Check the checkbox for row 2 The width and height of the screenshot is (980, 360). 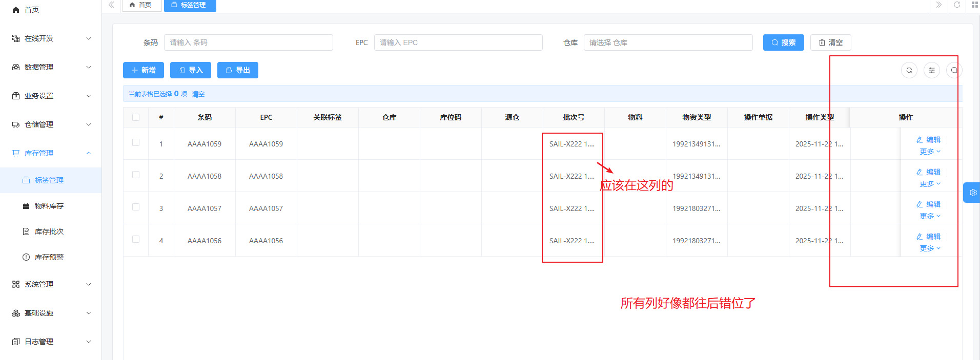[136, 175]
